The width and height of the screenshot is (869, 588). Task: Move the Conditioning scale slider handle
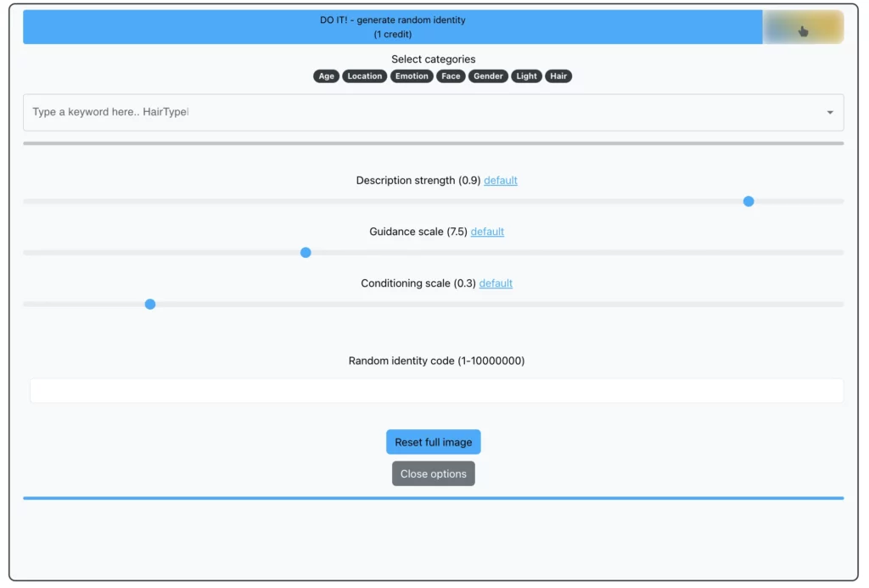[150, 304]
